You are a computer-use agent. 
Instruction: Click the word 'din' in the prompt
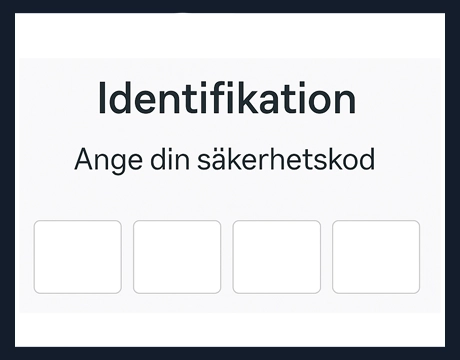[170, 159]
